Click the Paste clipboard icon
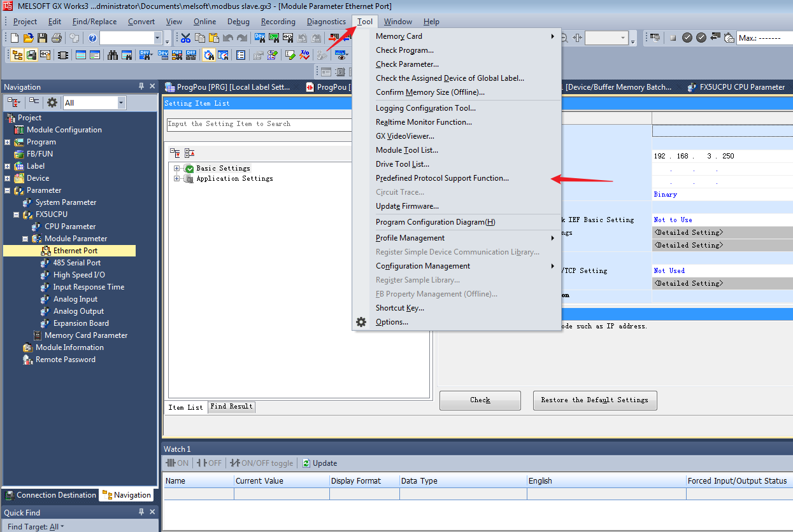 [x=214, y=38]
